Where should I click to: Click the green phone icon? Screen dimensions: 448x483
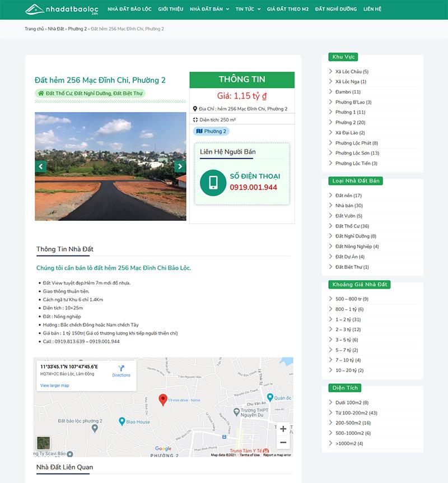tap(213, 182)
